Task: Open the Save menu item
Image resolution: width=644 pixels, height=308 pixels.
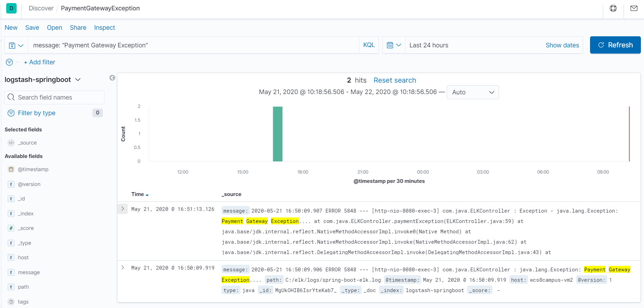Action: click(x=32, y=28)
